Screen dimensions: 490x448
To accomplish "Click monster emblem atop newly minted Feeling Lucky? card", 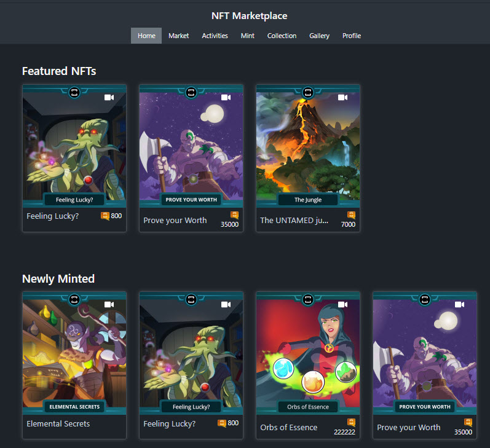I will pyautogui.click(x=191, y=300).
